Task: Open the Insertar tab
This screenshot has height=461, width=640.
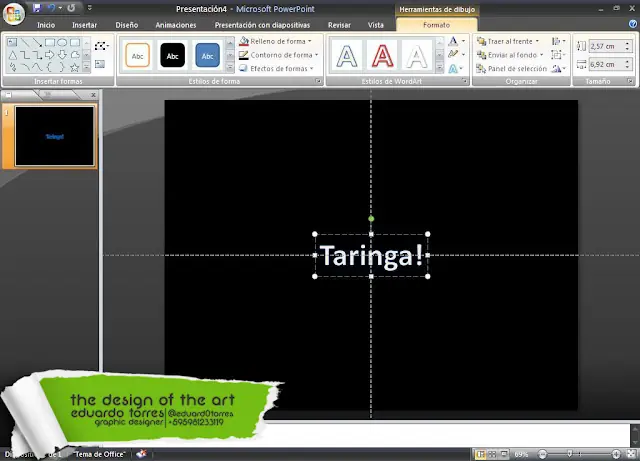Action: pyautogui.click(x=84, y=25)
